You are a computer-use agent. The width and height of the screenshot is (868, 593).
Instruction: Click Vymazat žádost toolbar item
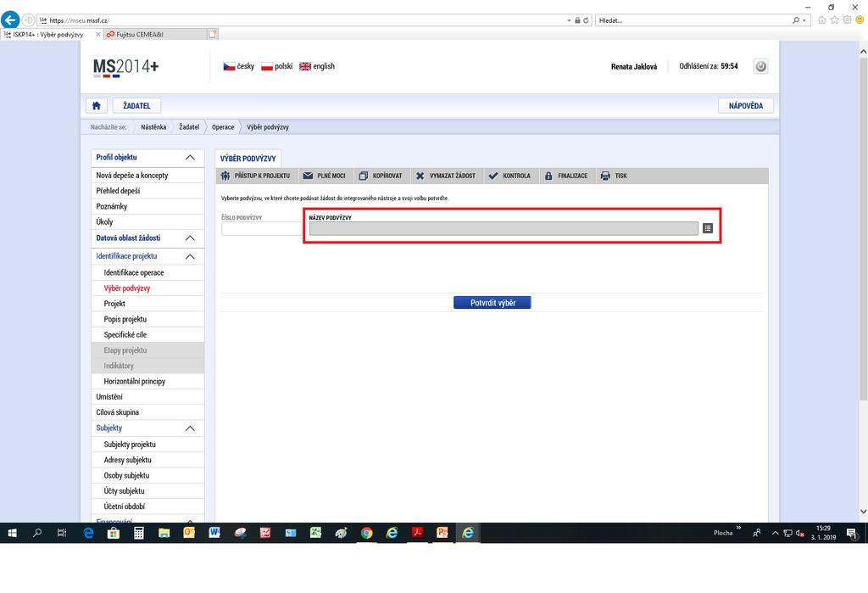(445, 176)
